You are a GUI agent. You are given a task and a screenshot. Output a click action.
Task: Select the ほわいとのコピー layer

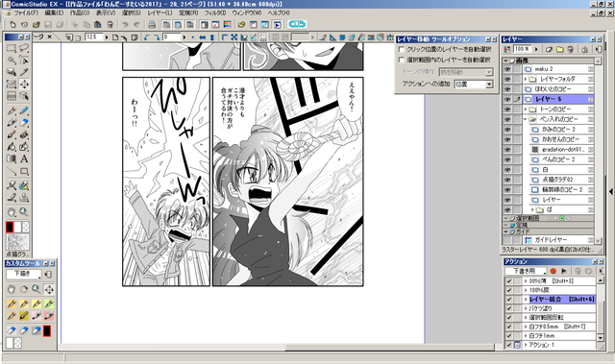point(557,89)
